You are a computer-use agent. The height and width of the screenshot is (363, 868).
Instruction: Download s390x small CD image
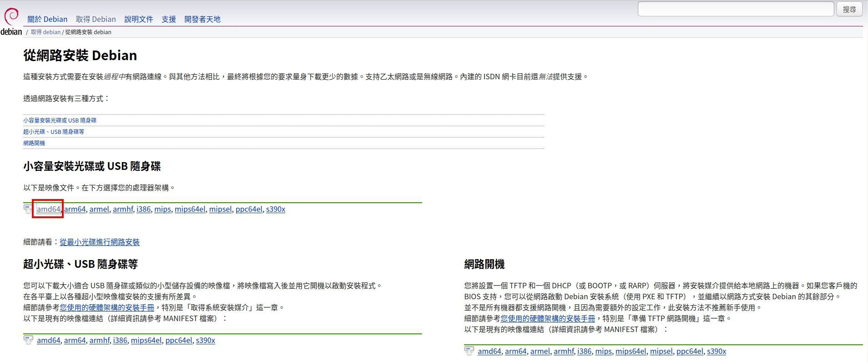[x=276, y=209]
